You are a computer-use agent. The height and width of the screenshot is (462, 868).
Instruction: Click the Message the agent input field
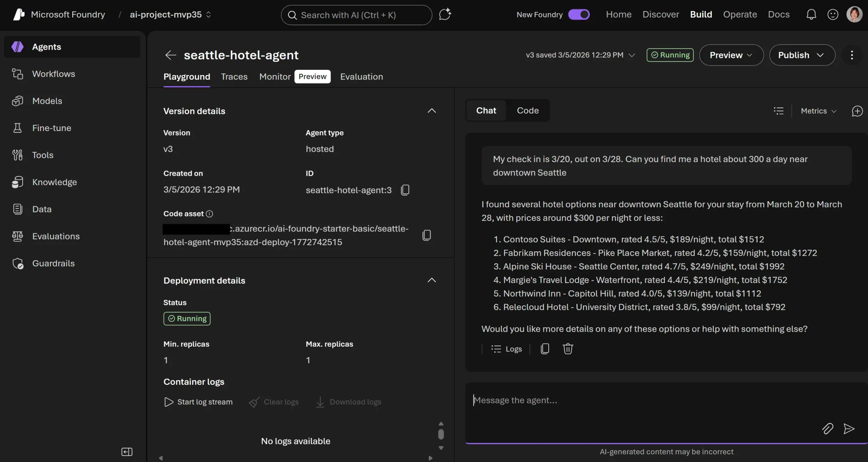(625, 400)
